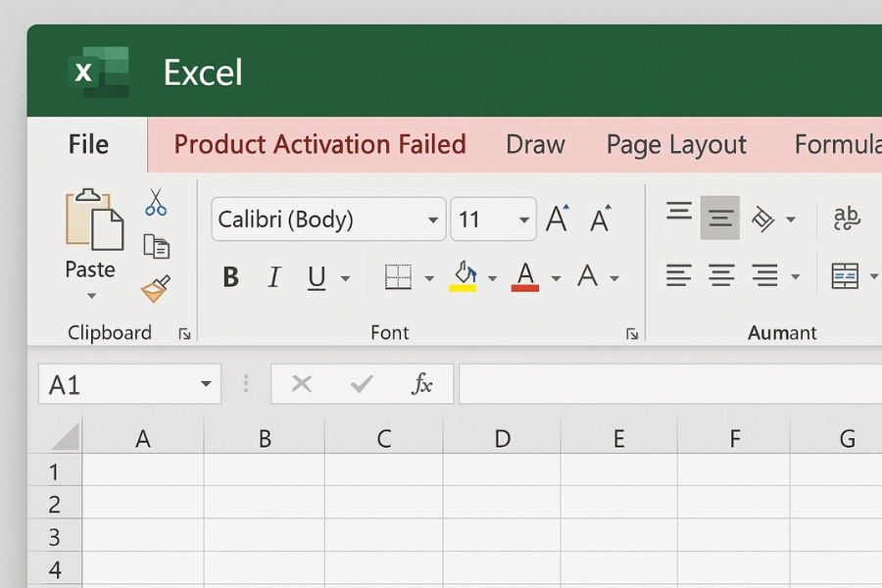882x588 pixels.
Task: Rotate text with orientation icon
Action: (763, 219)
